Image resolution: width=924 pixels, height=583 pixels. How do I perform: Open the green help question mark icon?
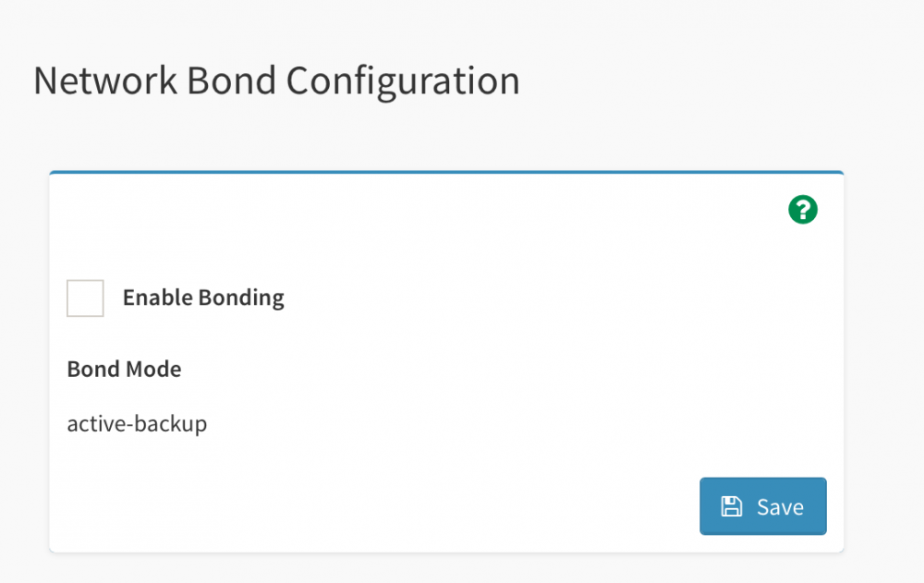(803, 210)
